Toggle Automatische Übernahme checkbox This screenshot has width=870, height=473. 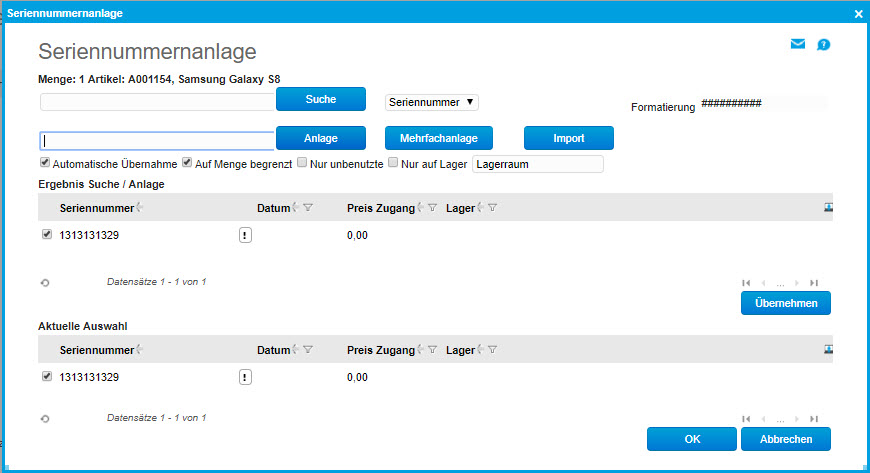click(x=45, y=162)
